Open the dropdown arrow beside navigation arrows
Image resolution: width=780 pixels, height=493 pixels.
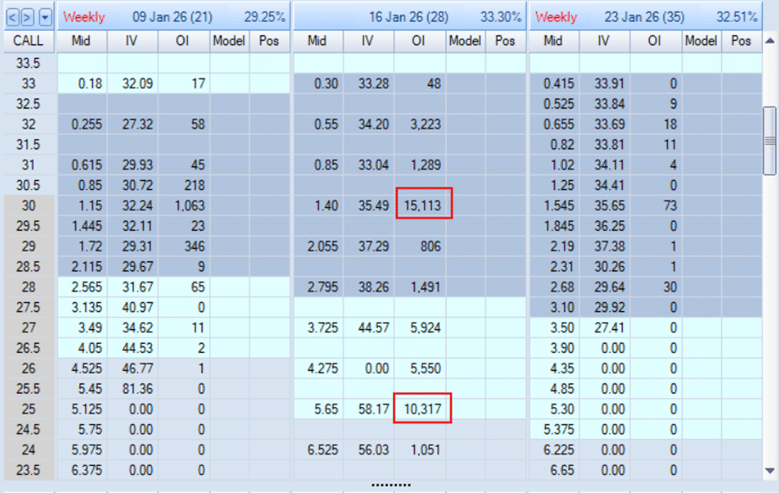click(x=44, y=17)
